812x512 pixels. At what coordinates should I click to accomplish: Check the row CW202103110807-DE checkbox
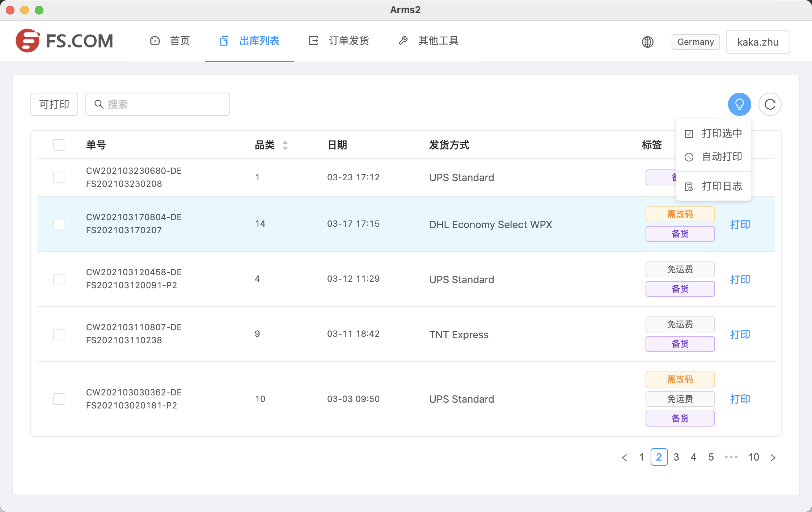click(x=59, y=335)
